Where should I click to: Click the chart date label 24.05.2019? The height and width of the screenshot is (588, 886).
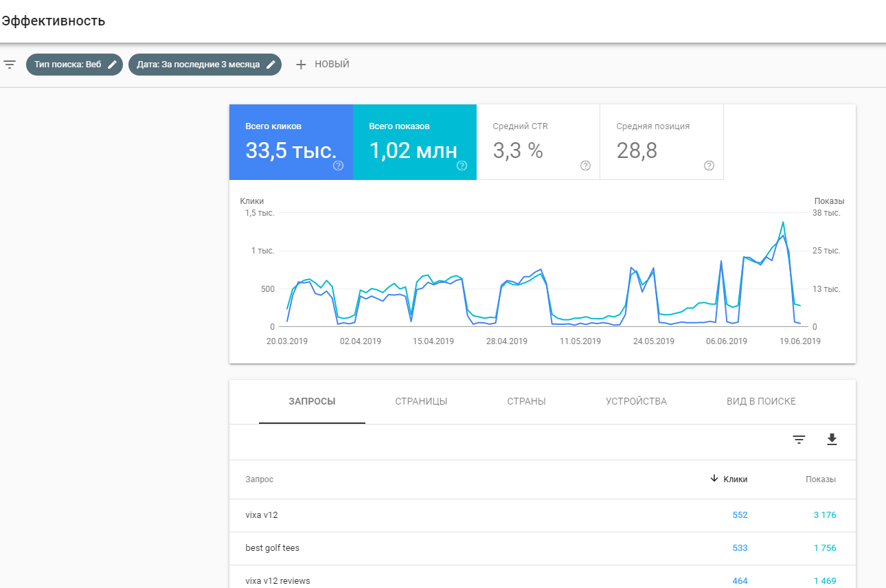[653, 341]
